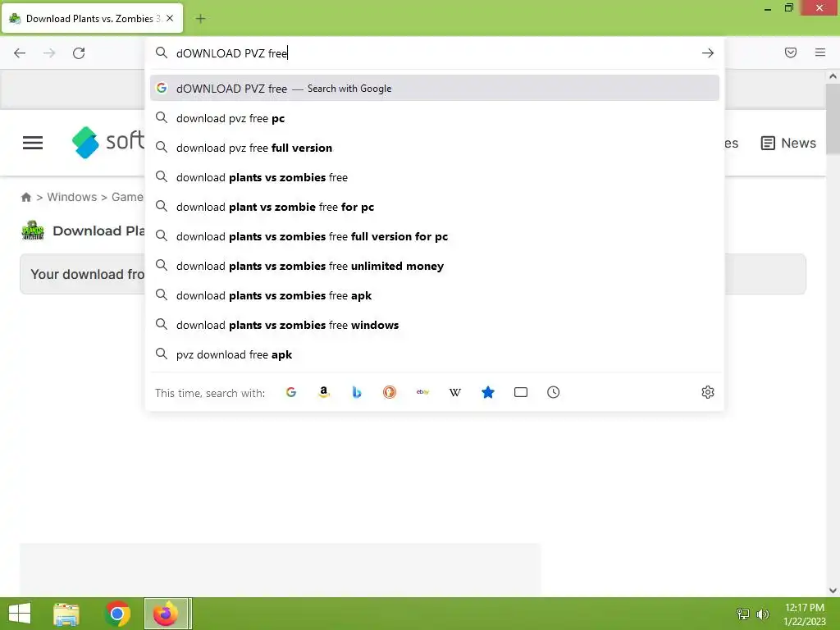840x630 pixels.
Task: Reload the current page
Action: [x=79, y=53]
